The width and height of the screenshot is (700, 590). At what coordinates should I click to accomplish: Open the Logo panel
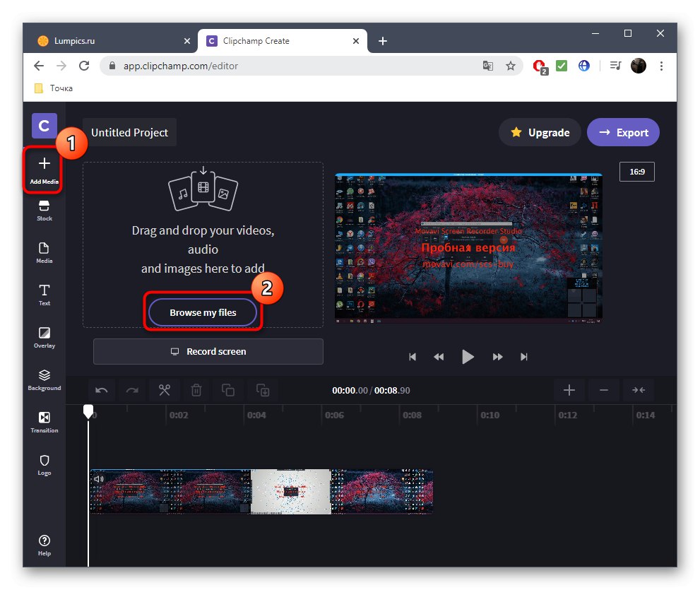click(44, 465)
